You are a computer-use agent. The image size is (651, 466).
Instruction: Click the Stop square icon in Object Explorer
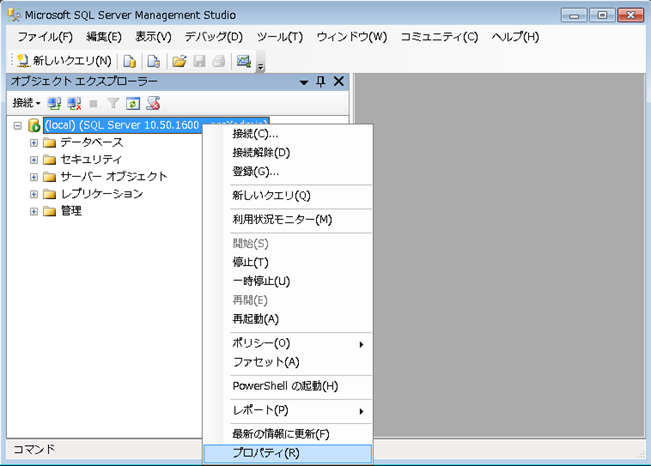click(93, 103)
